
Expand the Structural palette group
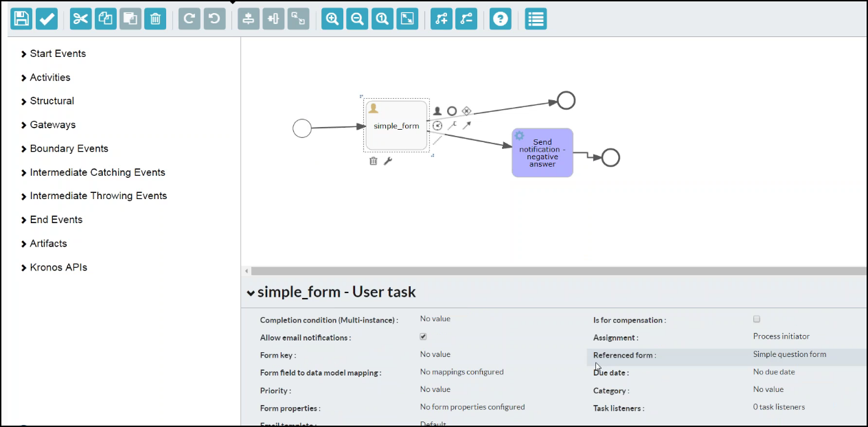click(x=47, y=101)
